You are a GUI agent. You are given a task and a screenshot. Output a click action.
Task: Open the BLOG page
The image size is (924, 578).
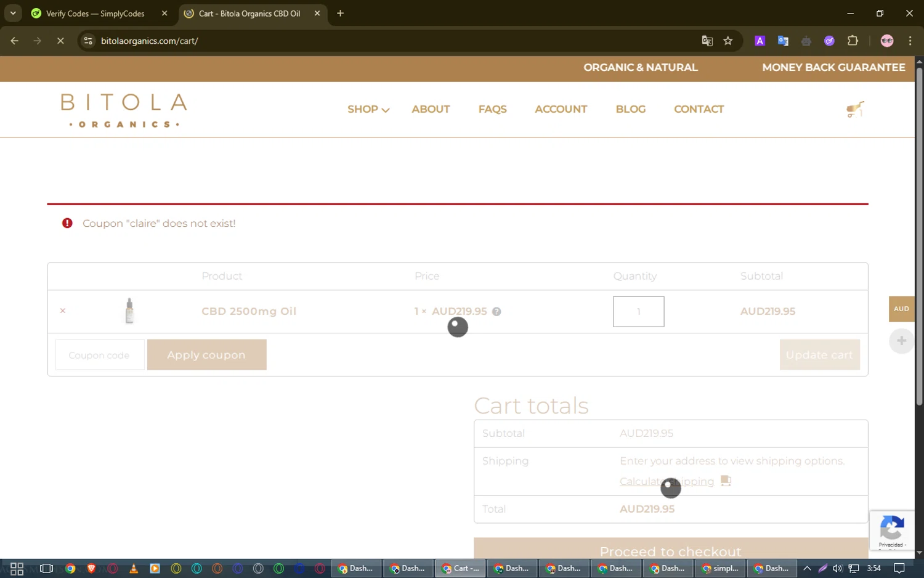click(631, 109)
